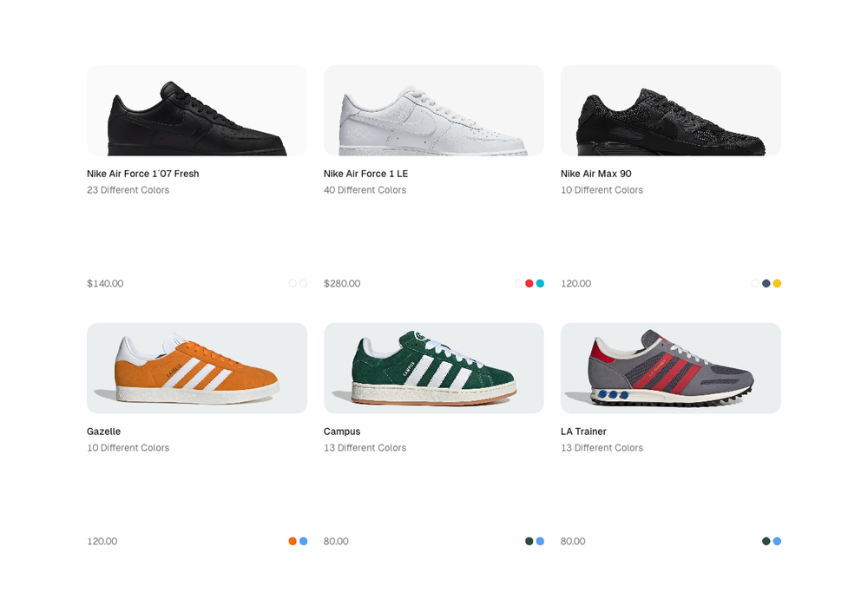868x613 pixels.
Task: Choose dark green swatch on Campus card
Action: pyautogui.click(x=529, y=542)
